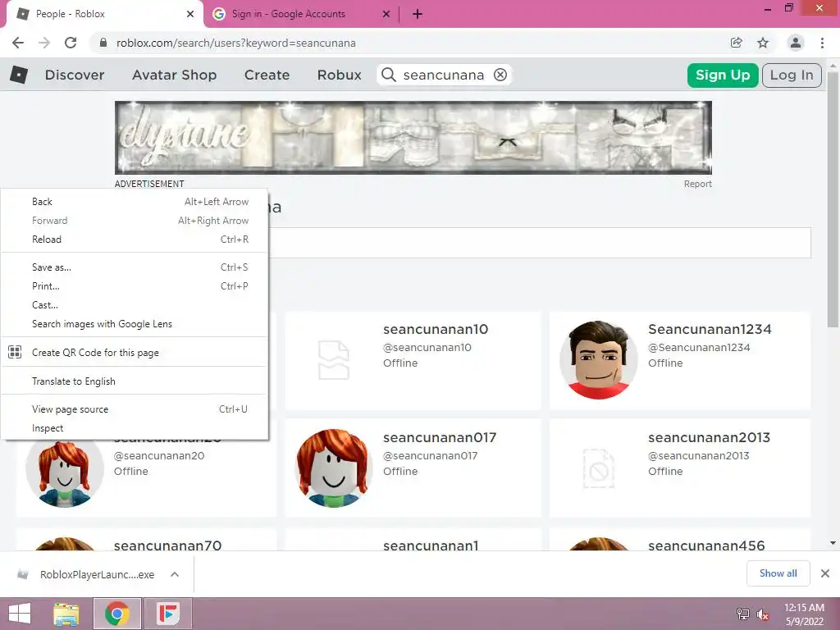This screenshot has width=840, height=630.
Task: Select Back in the context menu
Action: tap(134, 202)
